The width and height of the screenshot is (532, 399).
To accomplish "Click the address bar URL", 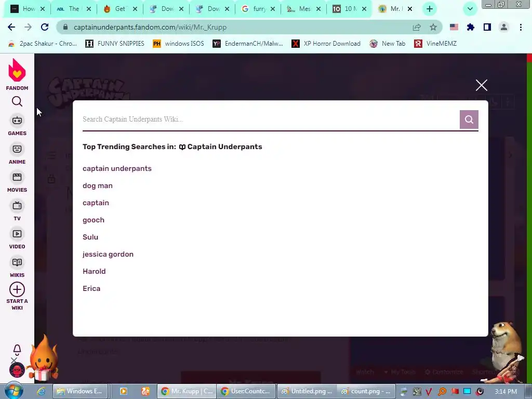I will [x=150, y=27].
